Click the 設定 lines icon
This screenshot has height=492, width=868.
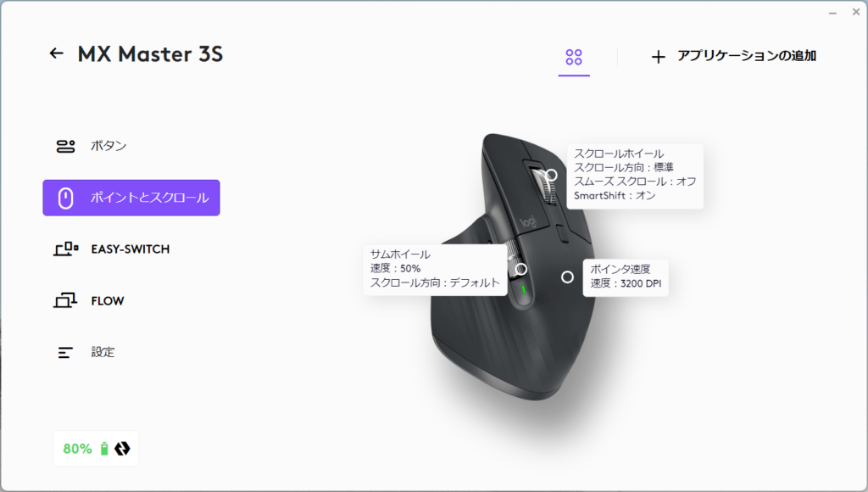(64, 352)
